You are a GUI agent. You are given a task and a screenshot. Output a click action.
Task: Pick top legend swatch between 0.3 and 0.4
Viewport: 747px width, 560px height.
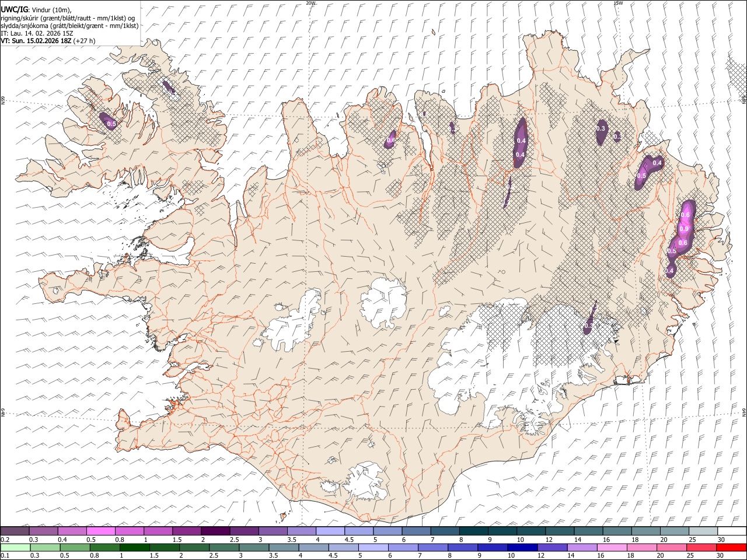[44, 531]
